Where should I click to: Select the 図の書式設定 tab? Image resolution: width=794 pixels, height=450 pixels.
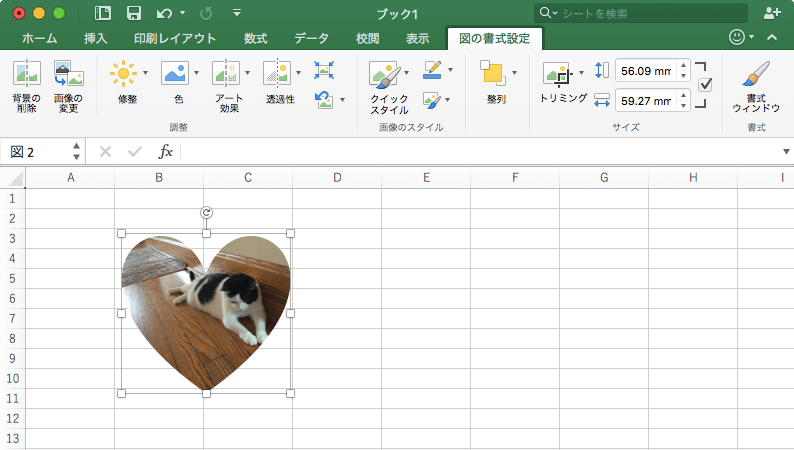pyautogui.click(x=494, y=38)
